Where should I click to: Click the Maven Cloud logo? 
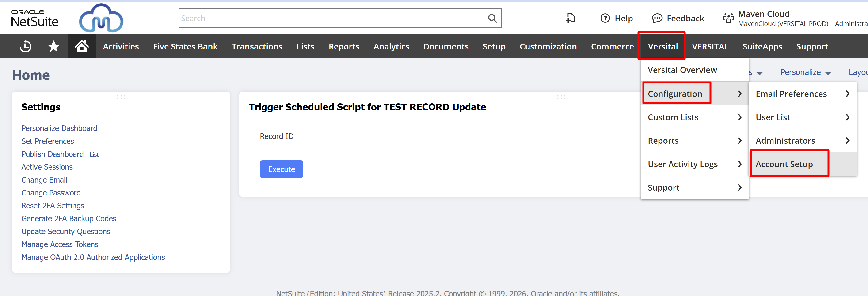click(x=101, y=18)
